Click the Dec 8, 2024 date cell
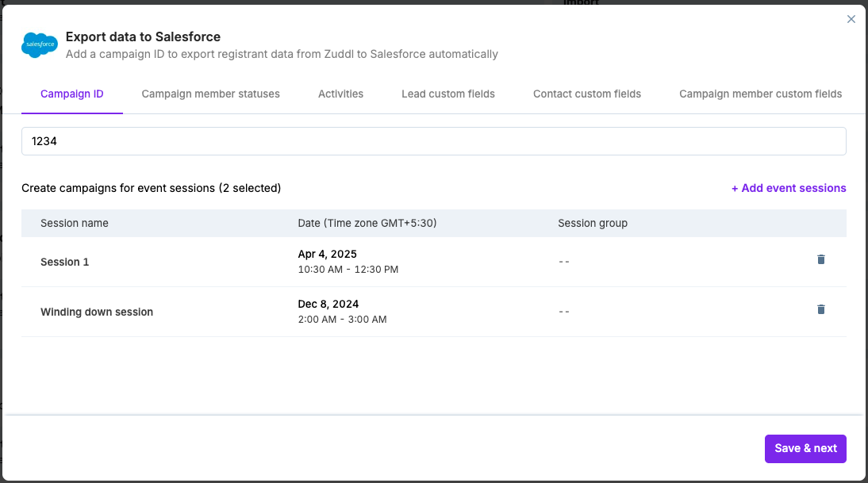868x483 pixels. (328, 305)
